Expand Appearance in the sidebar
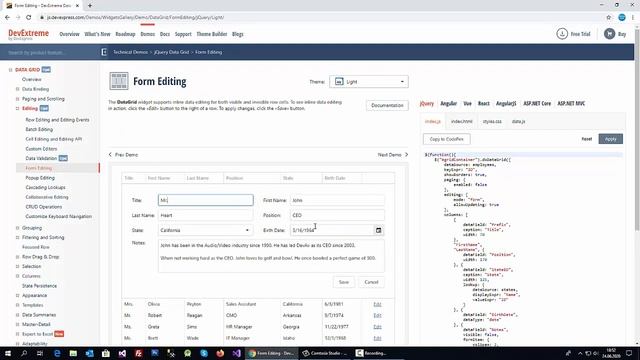 pyautogui.click(x=18, y=296)
